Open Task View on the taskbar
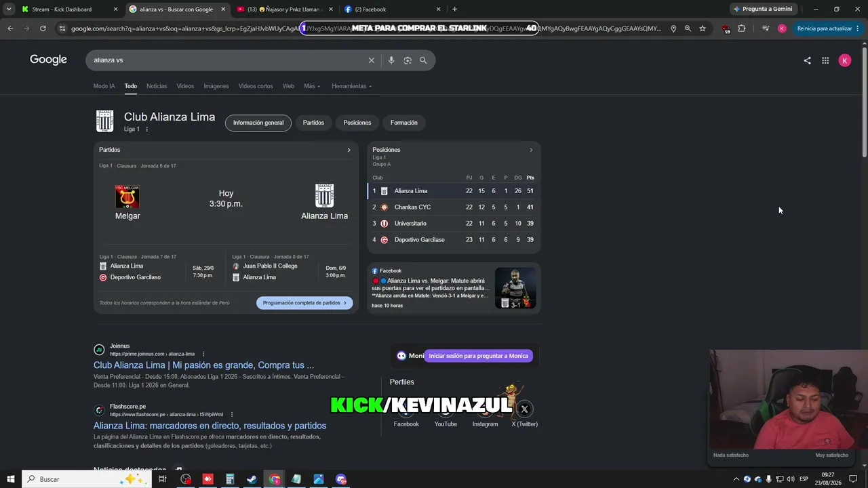The width and height of the screenshot is (868, 488). point(163,479)
